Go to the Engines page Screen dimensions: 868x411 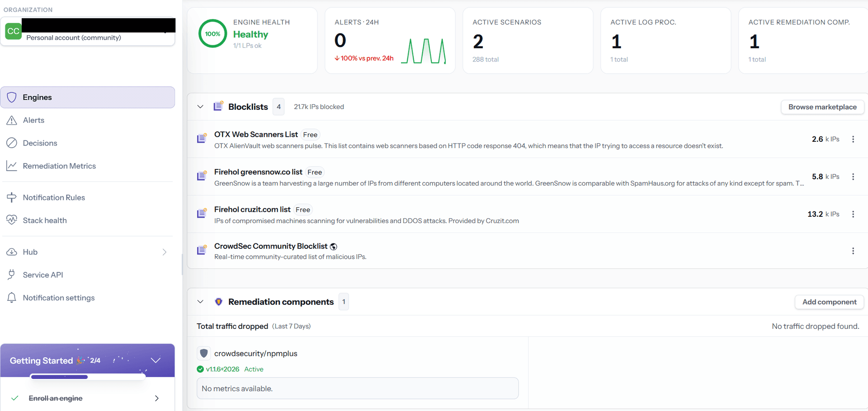(88, 97)
